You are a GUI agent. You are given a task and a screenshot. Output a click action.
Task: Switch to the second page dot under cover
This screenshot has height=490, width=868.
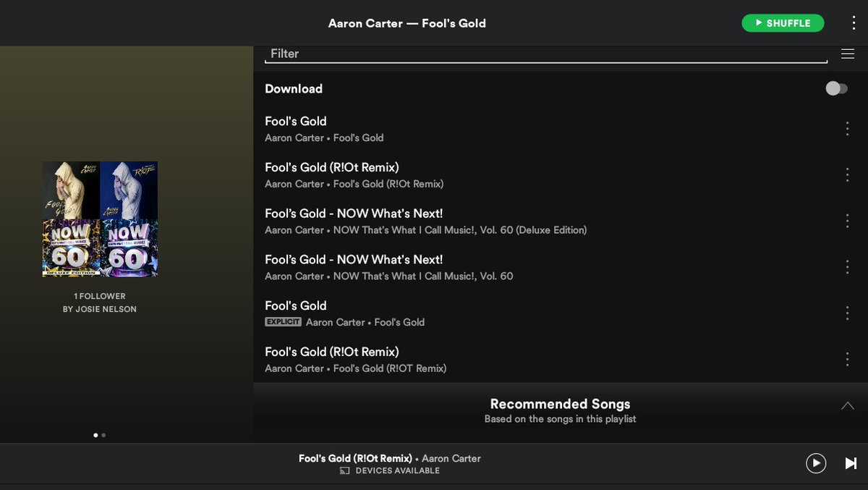(103, 435)
